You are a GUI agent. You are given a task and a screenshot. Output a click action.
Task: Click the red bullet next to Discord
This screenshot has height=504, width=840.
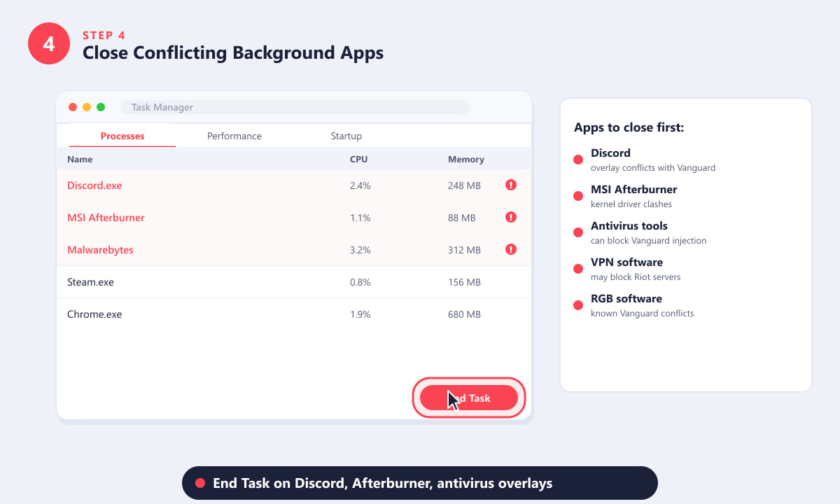coord(578,160)
